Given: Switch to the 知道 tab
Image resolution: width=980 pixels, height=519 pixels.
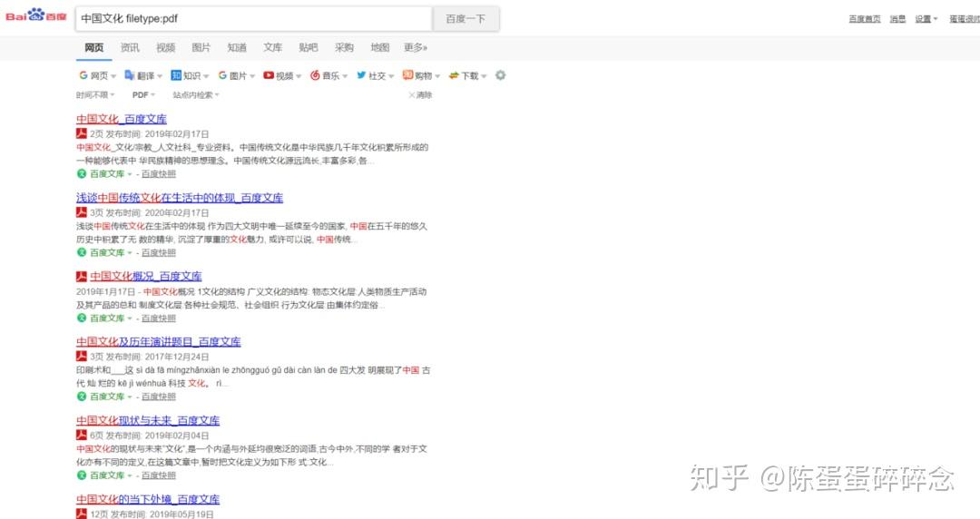Looking at the screenshot, I should point(237,47).
